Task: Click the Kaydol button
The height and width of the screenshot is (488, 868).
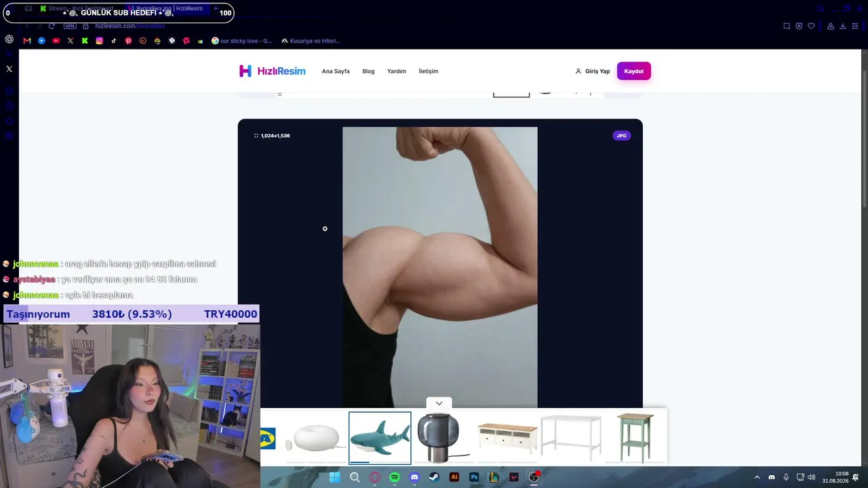Action: coord(634,71)
